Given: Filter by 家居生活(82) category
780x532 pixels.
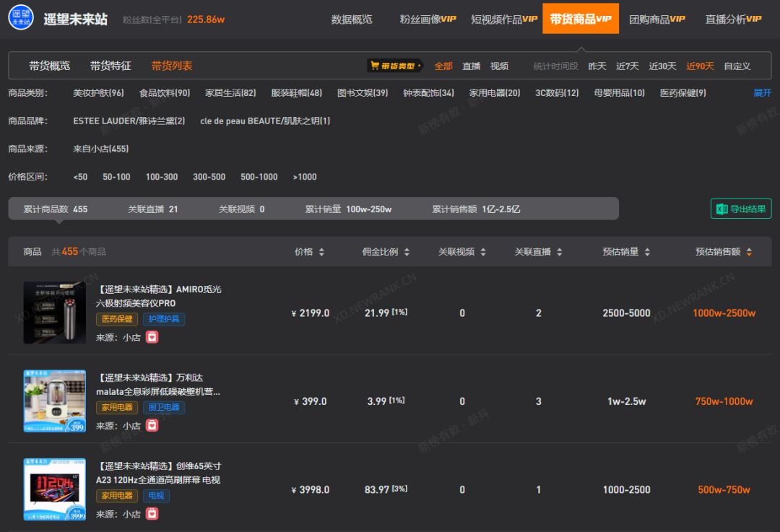Looking at the screenshot, I should [230, 93].
